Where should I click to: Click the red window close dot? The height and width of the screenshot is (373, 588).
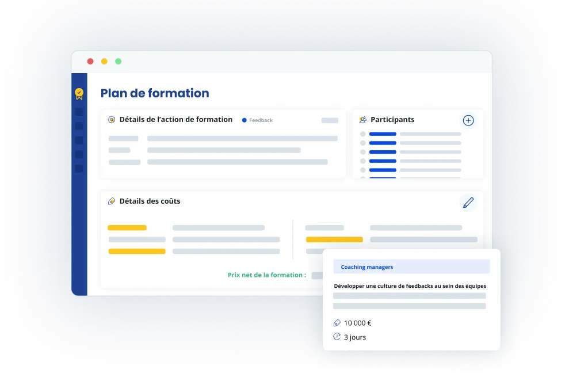coord(90,61)
